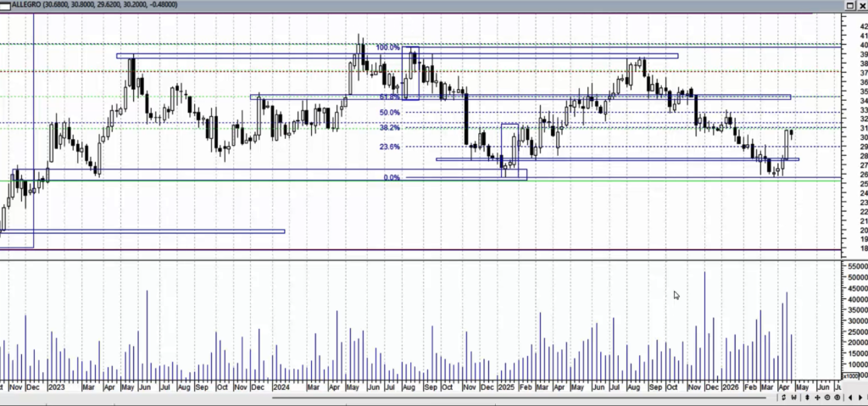Click the ALLEGRO chart title bar
The width and height of the screenshot is (868, 406).
pyautogui.click(x=424, y=5)
